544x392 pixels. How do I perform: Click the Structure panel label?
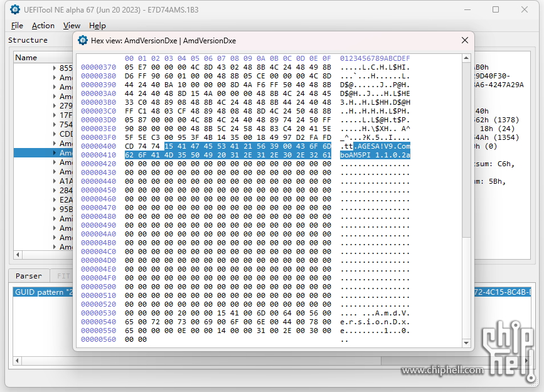28,40
